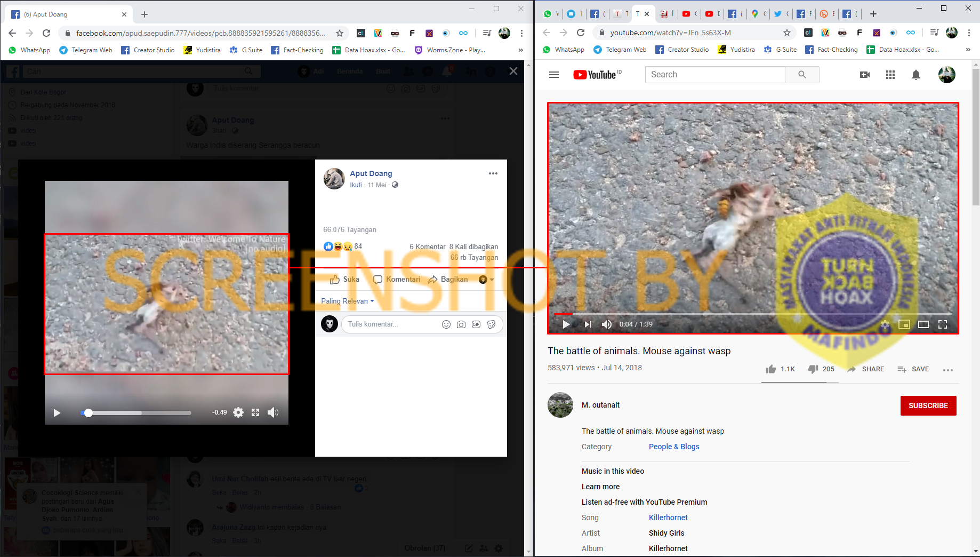Open the react-as identity dropdown
980x557 pixels.
(x=486, y=280)
